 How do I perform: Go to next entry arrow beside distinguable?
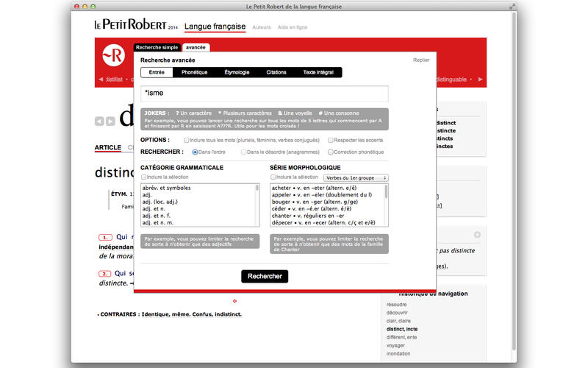pyautogui.click(x=481, y=79)
